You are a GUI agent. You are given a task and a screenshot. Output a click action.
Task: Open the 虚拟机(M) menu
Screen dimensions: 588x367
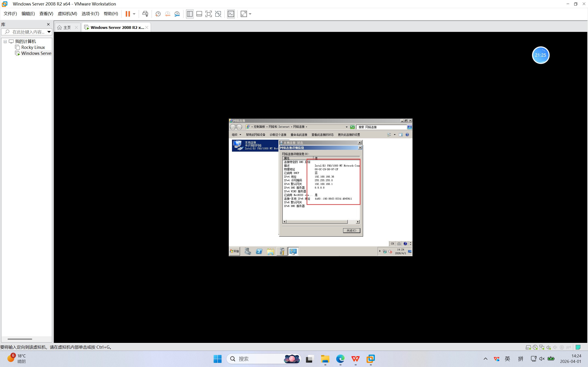(x=67, y=14)
